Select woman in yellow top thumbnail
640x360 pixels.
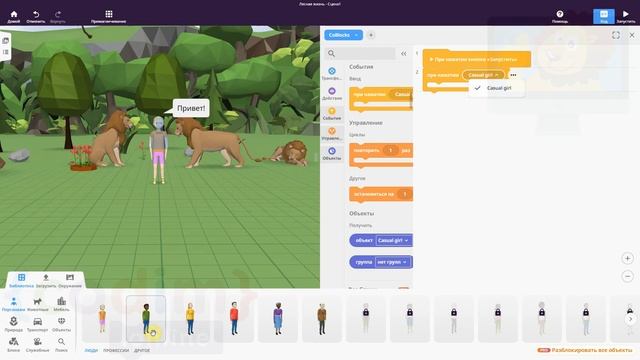click(190, 319)
